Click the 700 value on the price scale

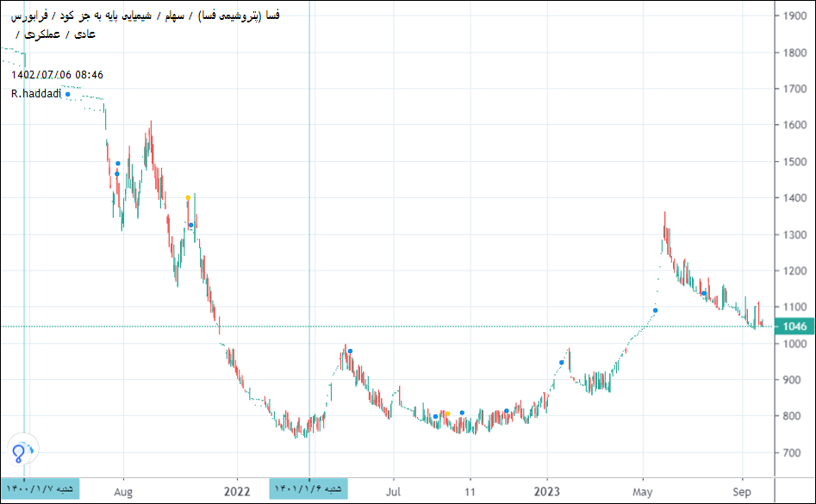pos(790,453)
